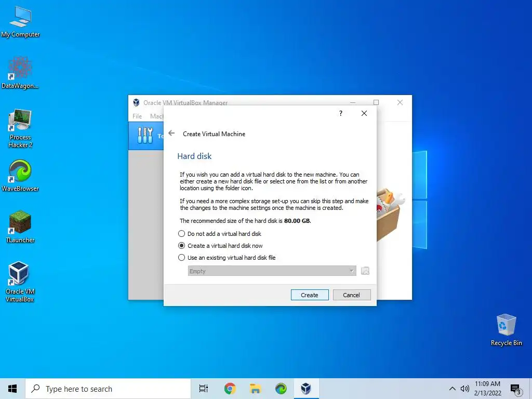Select Create a virtual hard disk now
Viewport: 532px width, 399px height.
pyautogui.click(x=220, y=246)
